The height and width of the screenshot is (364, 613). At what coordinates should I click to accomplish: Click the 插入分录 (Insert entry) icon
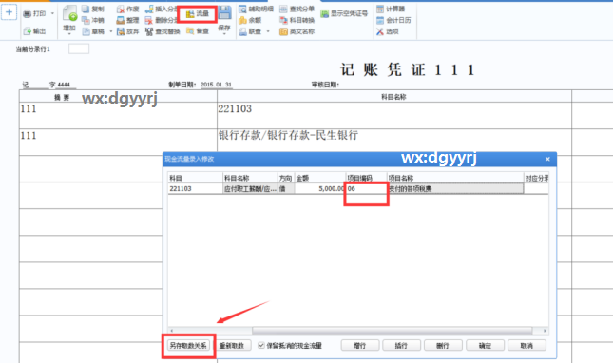tap(149, 9)
